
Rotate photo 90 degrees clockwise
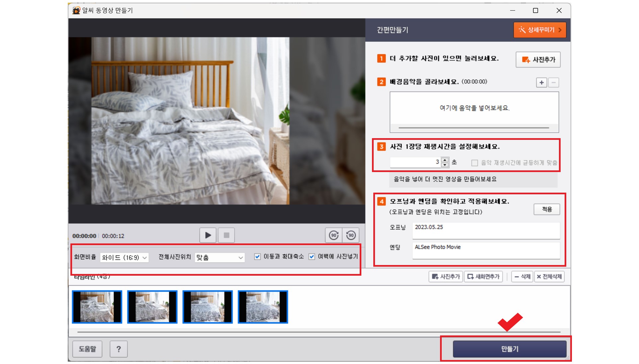[x=333, y=235]
